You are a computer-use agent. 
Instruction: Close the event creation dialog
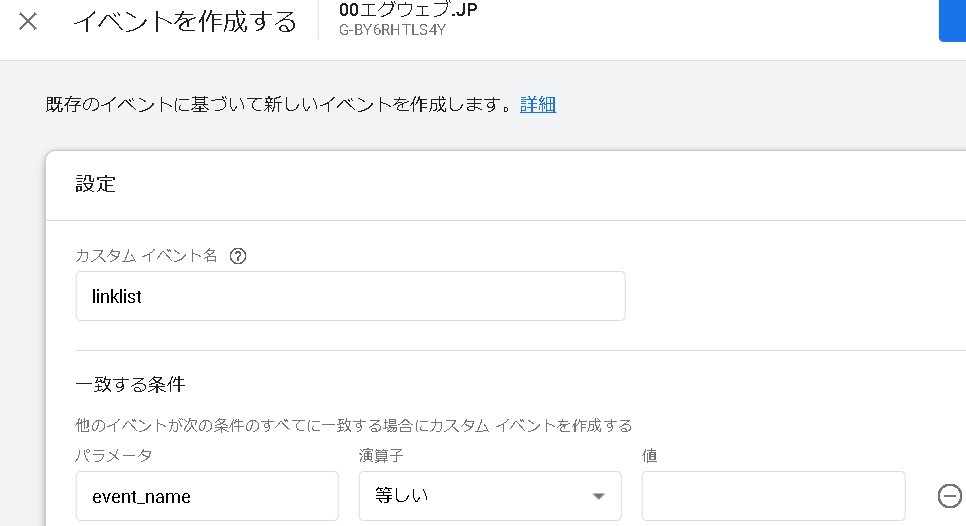tap(28, 21)
